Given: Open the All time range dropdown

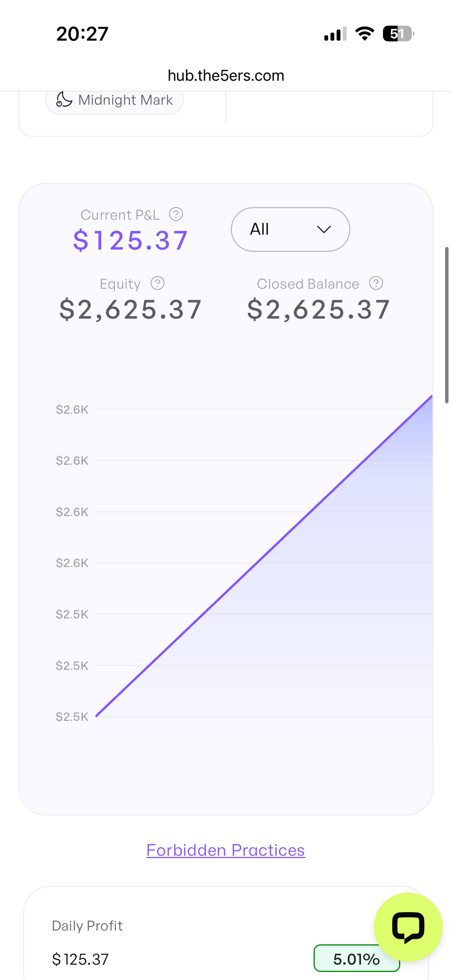Looking at the screenshot, I should tap(290, 229).
